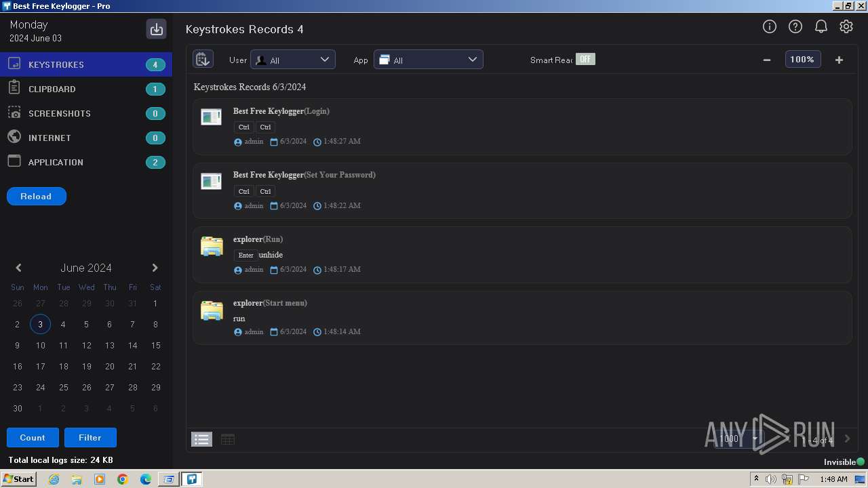
Task: Go to next month in calendar
Action: point(155,268)
